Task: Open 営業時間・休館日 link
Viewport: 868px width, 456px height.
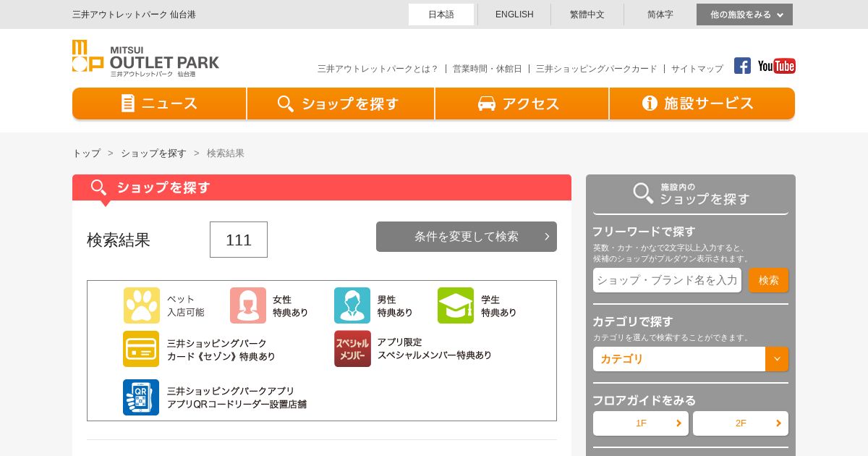Action: [488, 69]
